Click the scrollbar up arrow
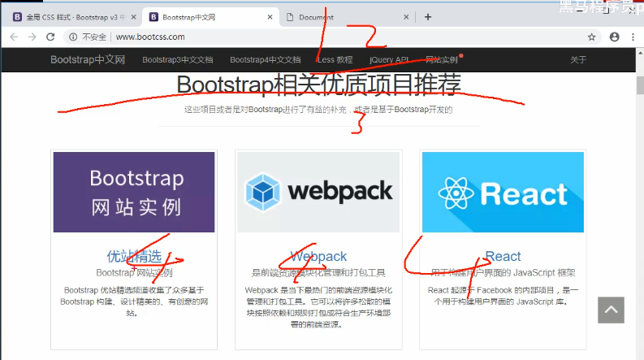This screenshot has height=360, width=644. [x=640, y=53]
